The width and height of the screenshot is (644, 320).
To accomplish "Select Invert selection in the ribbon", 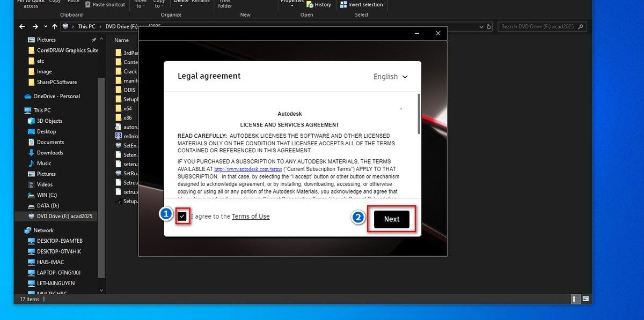I will (x=362, y=4).
